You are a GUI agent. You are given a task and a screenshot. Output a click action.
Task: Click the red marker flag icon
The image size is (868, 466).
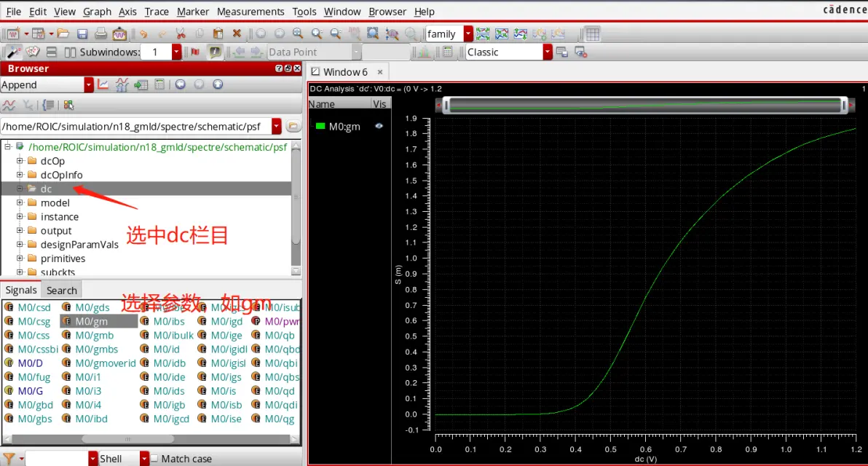[195, 52]
